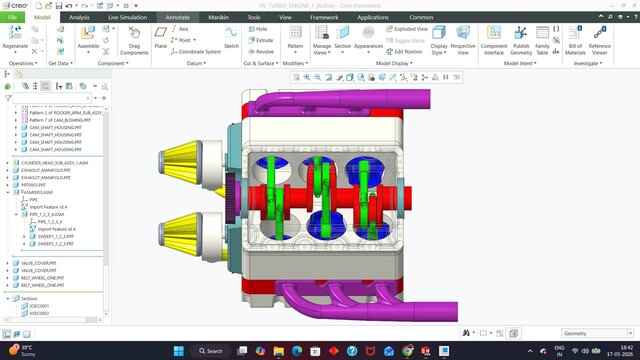The height and width of the screenshot is (360, 640).
Task: Click Saved Orientations icon in graphics toolbar
Action: tap(361, 77)
